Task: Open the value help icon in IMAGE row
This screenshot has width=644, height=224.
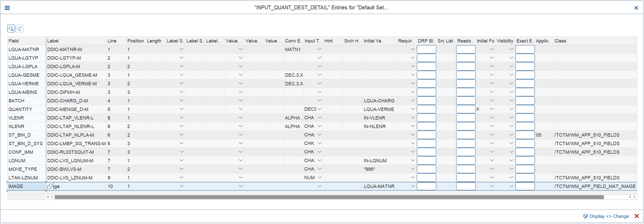Action: [x=50, y=186]
